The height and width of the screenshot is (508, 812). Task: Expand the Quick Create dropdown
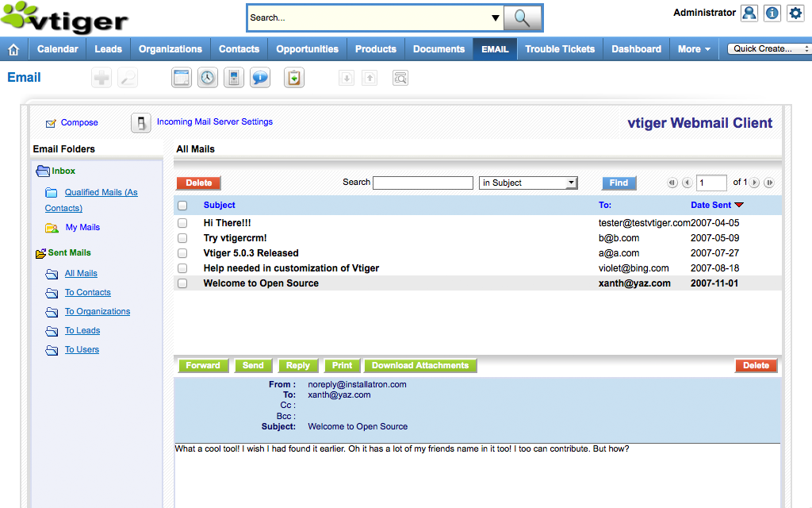pos(768,49)
